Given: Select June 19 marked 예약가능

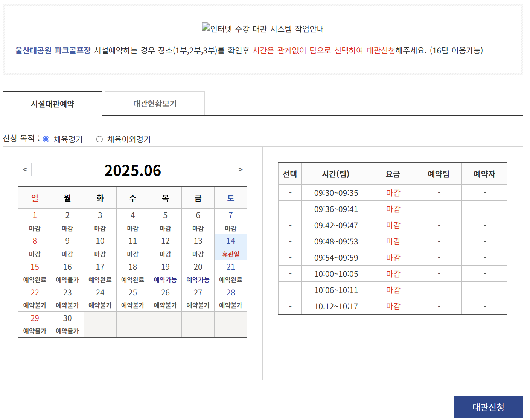Looking at the screenshot, I should pos(165,272).
